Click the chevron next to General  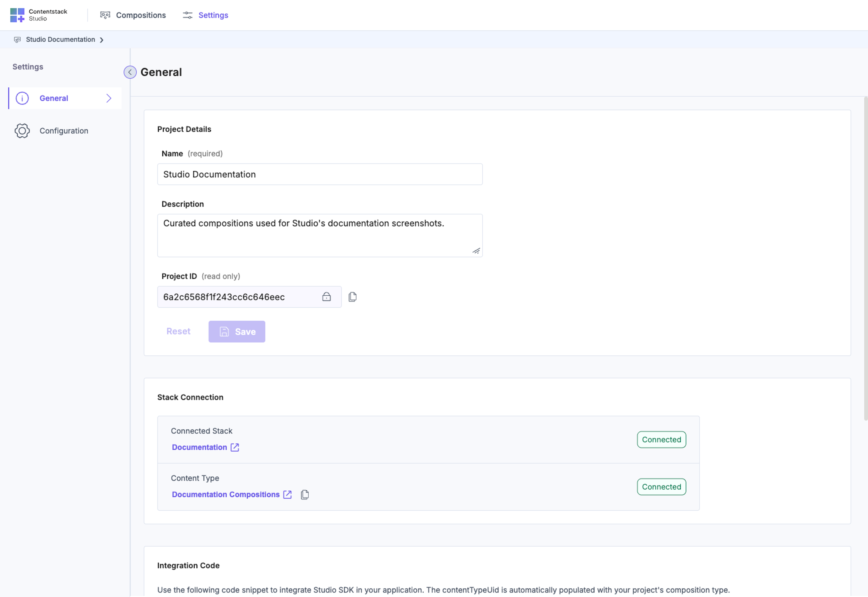[x=109, y=98]
